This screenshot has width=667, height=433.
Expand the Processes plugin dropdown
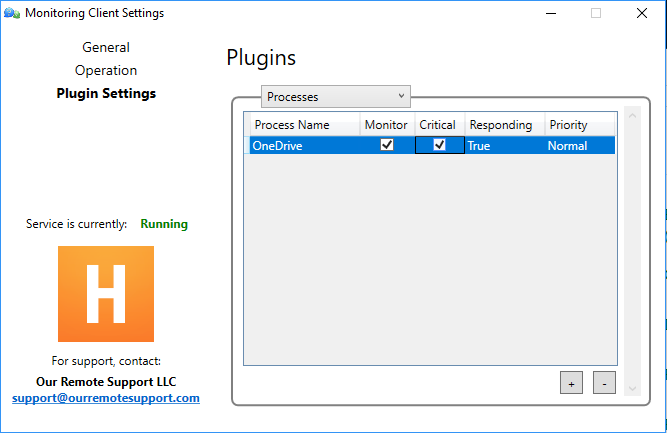[x=336, y=97]
